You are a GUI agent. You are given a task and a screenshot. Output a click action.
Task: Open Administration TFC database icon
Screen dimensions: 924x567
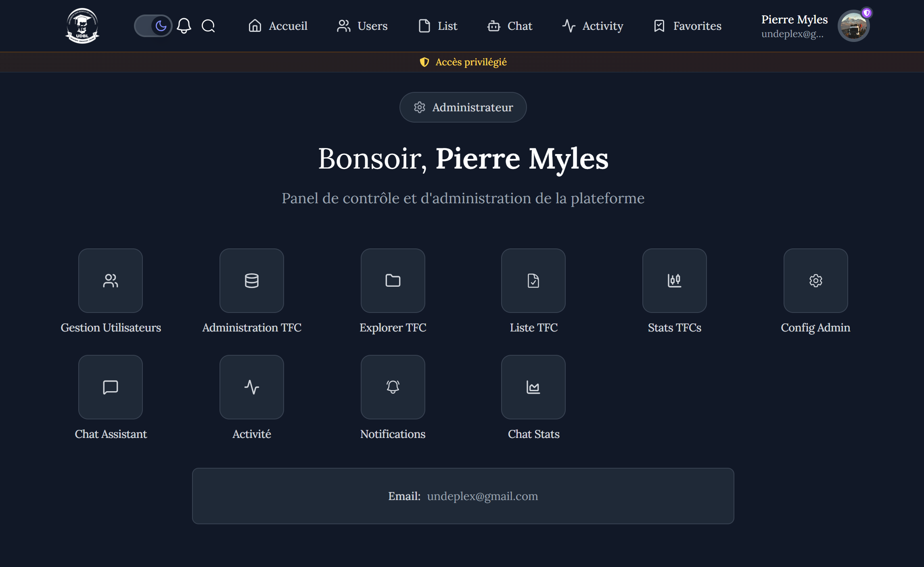(251, 281)
